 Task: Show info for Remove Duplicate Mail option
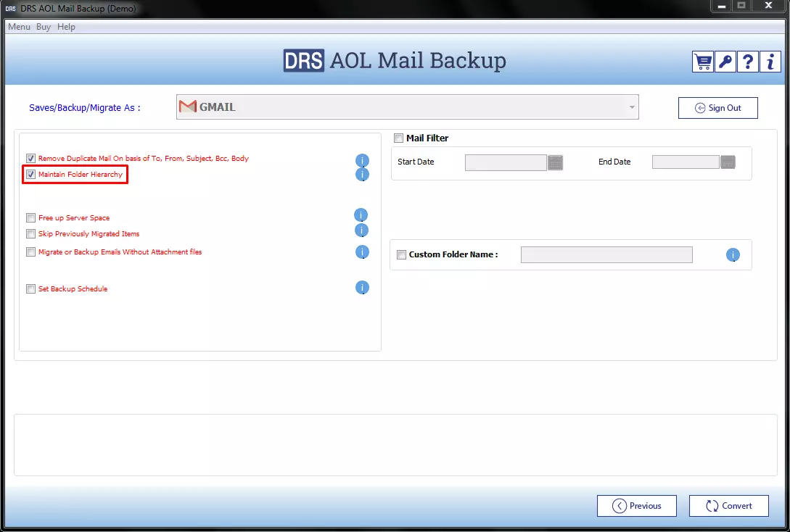362,161
